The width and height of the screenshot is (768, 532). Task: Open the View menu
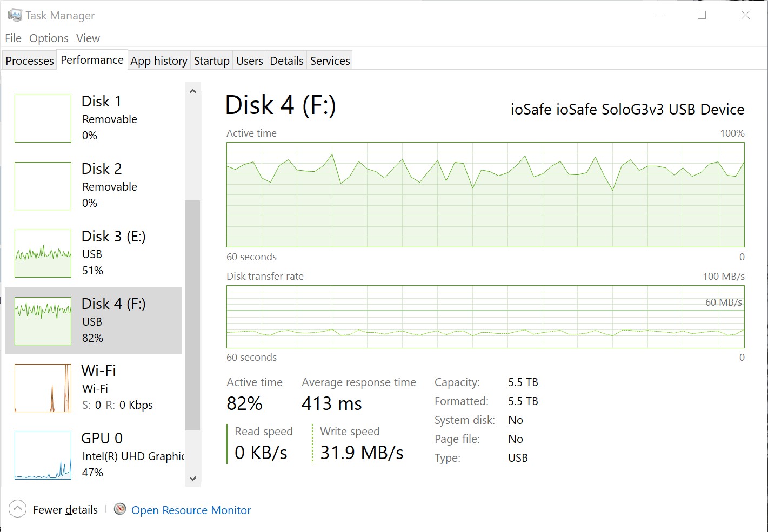pyautogui.click(x=88, y=38)
